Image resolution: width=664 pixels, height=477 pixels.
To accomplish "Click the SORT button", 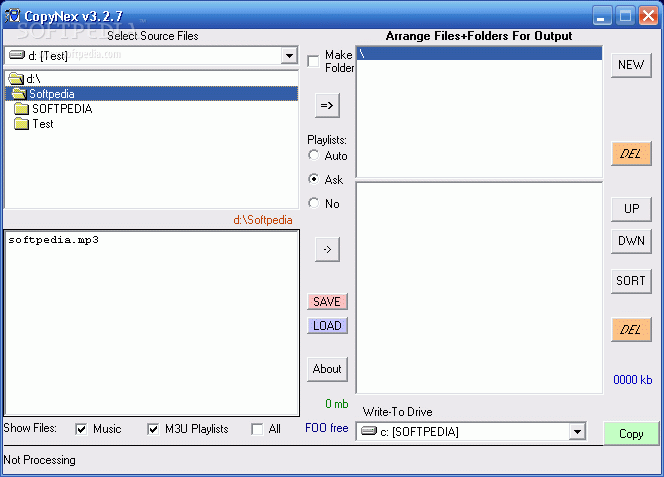I will pyautogui.click(x=631, y=281).
